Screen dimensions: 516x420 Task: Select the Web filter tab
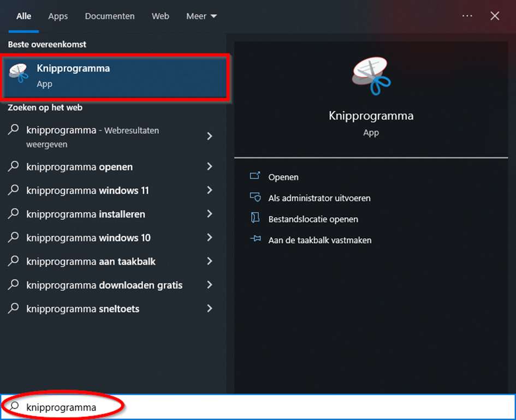pos(160,16)
